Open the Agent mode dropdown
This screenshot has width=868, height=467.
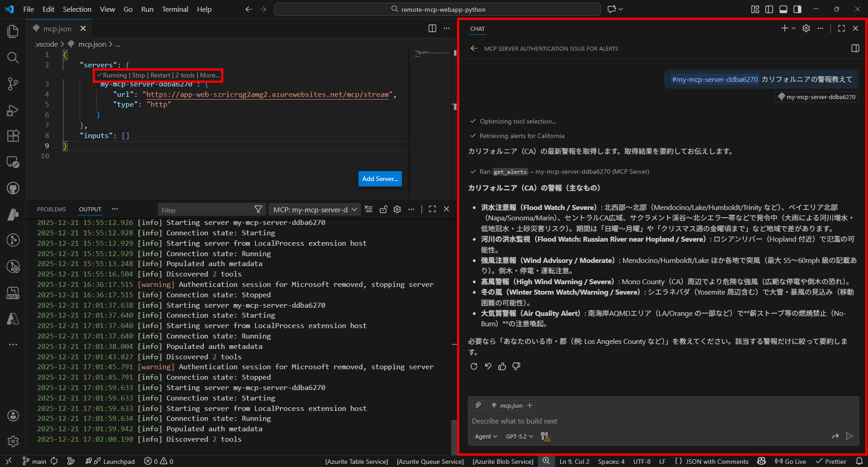point(486,437)
